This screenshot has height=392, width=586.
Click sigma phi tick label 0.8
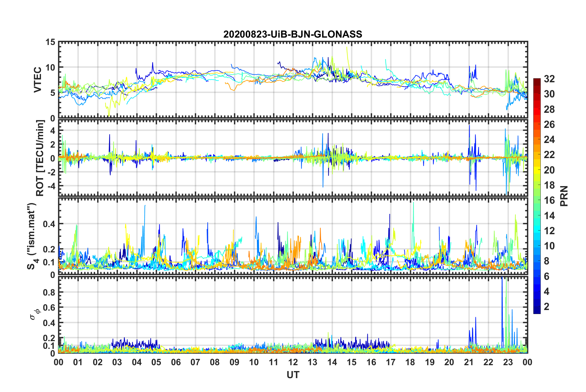coord(49,292)
